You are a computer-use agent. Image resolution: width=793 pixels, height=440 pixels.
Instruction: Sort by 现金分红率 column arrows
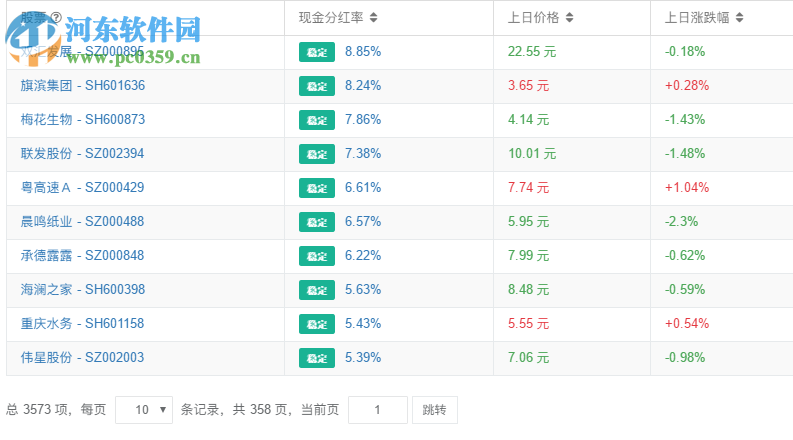point(373,18)
